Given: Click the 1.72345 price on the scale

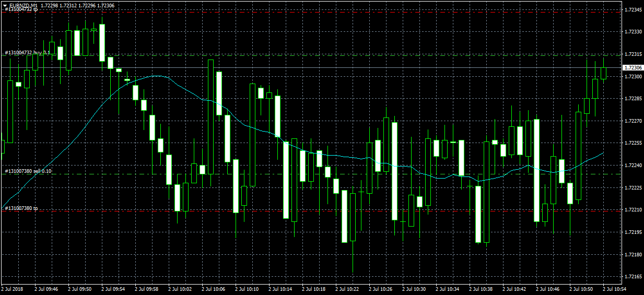Looking at the screenshot, I should (633, 9).
